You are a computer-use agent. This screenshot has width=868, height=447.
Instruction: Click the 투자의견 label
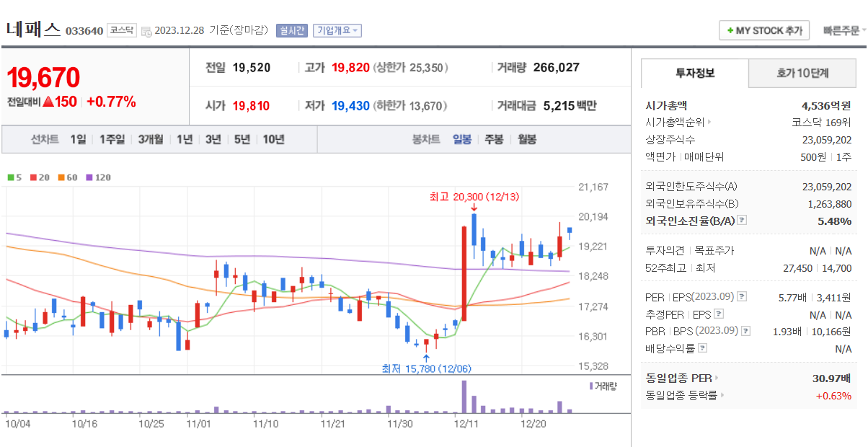coord(665,251)
